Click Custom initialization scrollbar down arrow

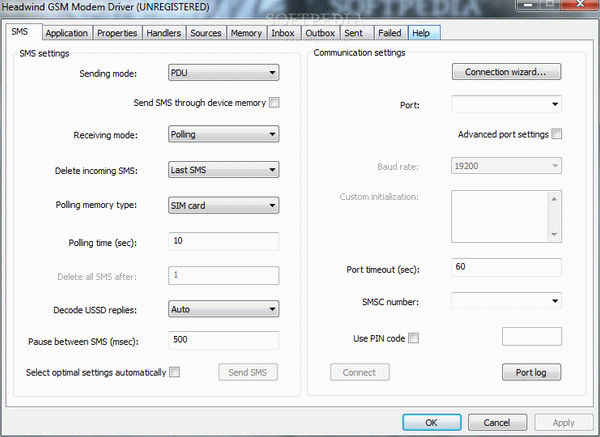[x=554, y=234]
